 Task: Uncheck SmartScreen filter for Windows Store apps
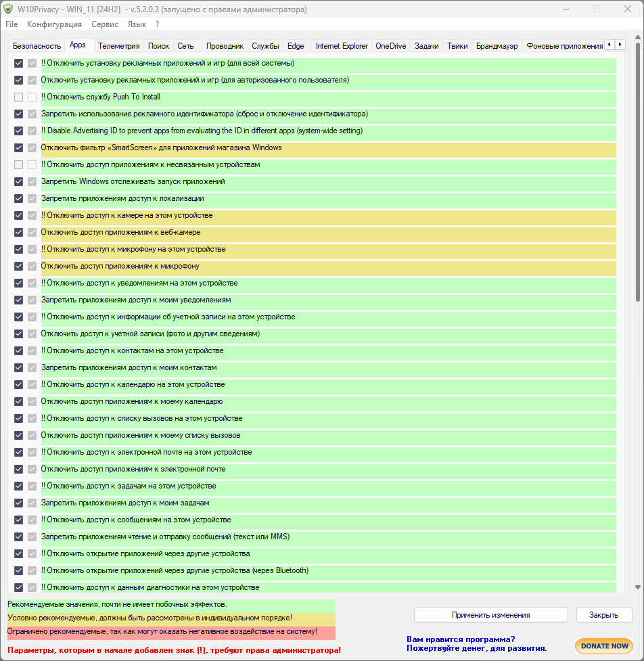[x=18, y=147]
